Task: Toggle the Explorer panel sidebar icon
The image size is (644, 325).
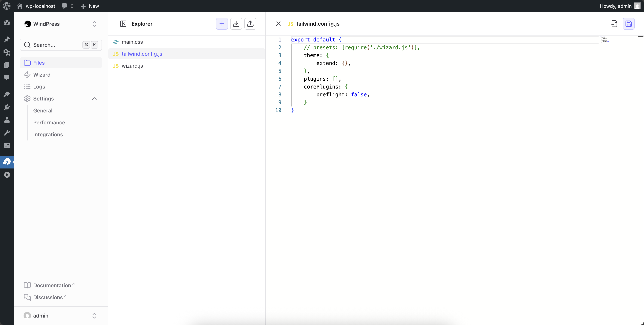Action: (x=123, y=24)
